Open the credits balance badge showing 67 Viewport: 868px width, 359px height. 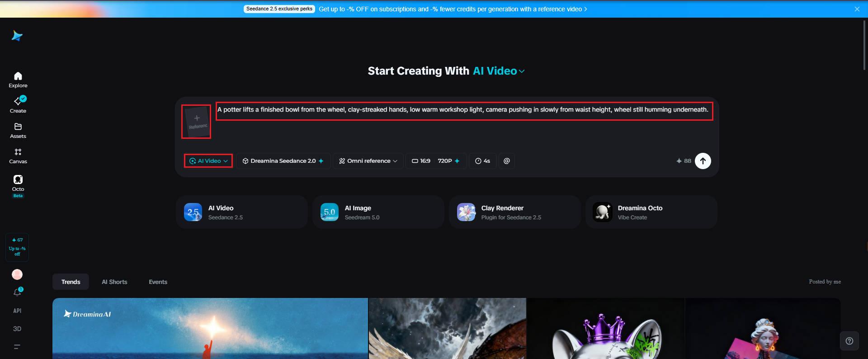point(17,247)
